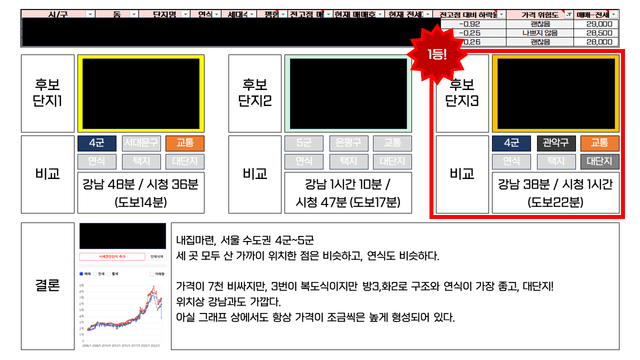This screenshot has height=360, width=640.
Task: Click the red 1등! starburst badge
Action: click(437, 54)
